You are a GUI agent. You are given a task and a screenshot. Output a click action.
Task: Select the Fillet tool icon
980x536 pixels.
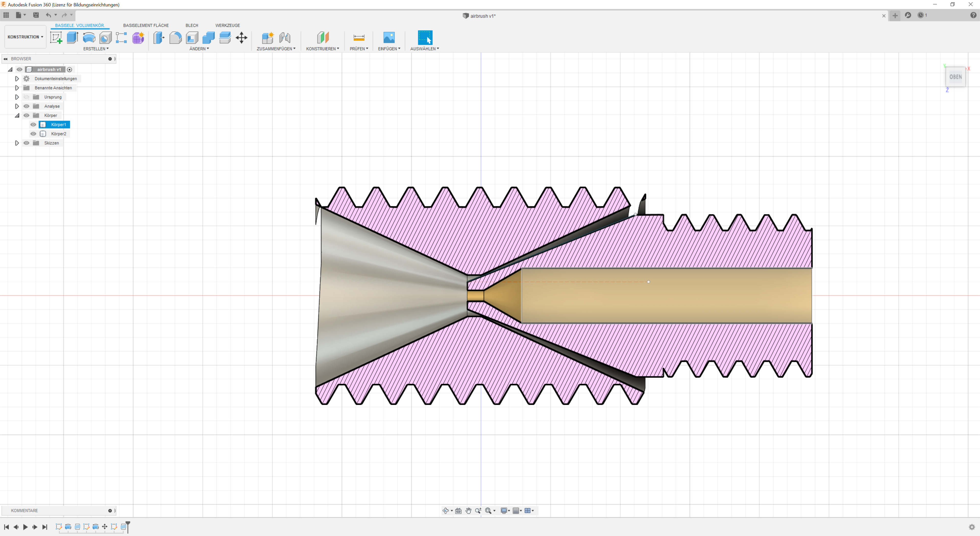175,38
